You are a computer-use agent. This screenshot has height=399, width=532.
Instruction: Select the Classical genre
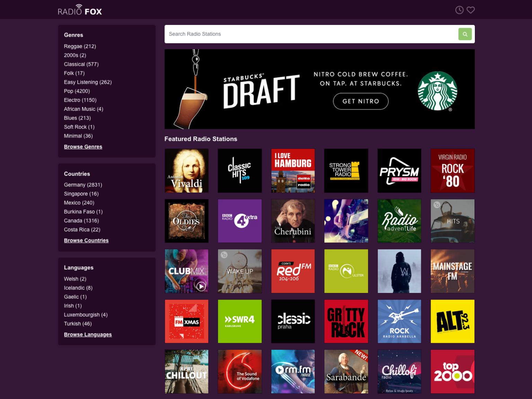[81, 64]
